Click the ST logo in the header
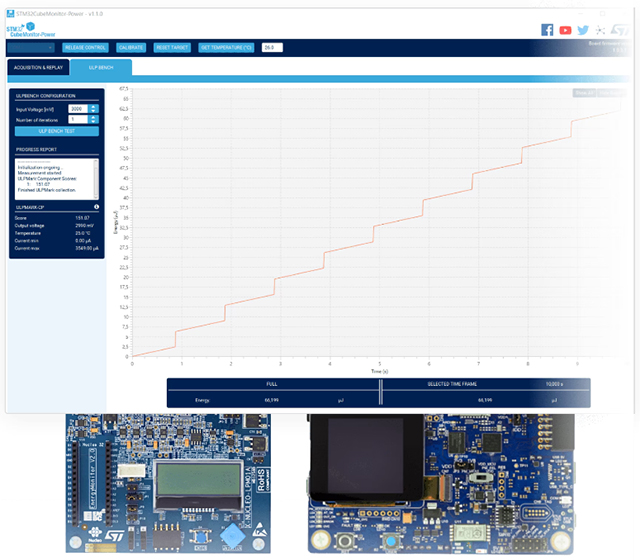The width and height of the screenshot is (640, 560). coord(620,29)
